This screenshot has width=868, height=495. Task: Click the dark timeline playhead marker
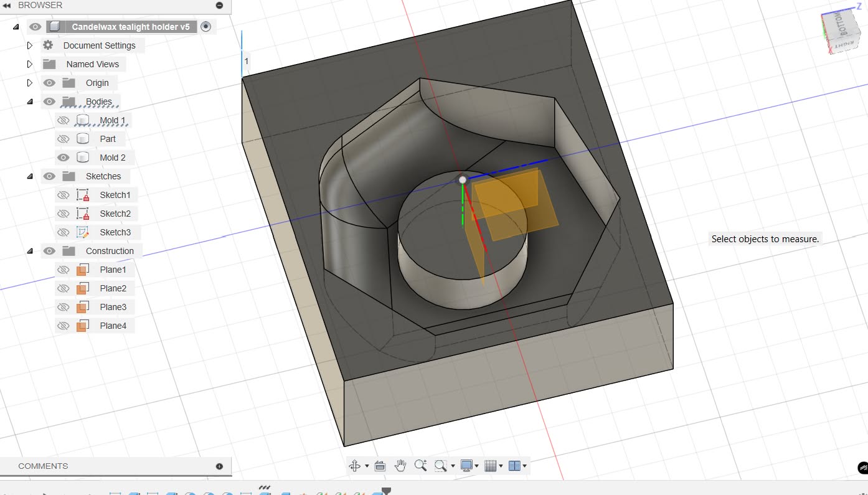click(x=386, y=491)
